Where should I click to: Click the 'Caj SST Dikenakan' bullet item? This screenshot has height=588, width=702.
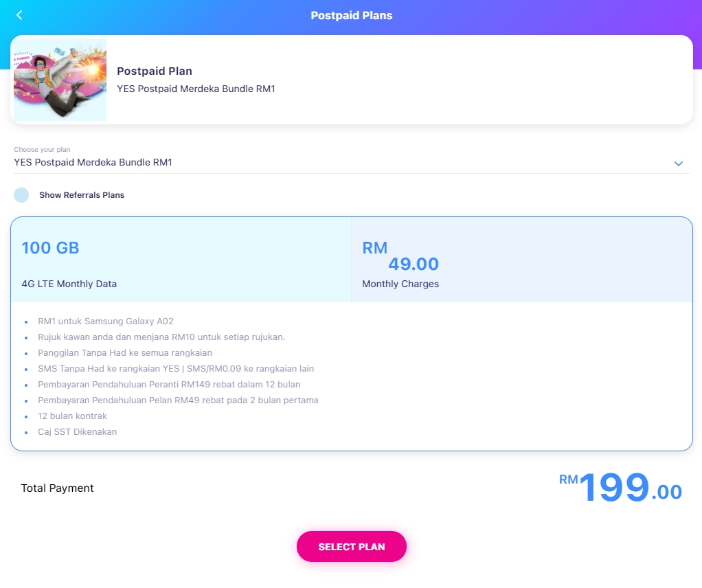[x=78, y=431]
